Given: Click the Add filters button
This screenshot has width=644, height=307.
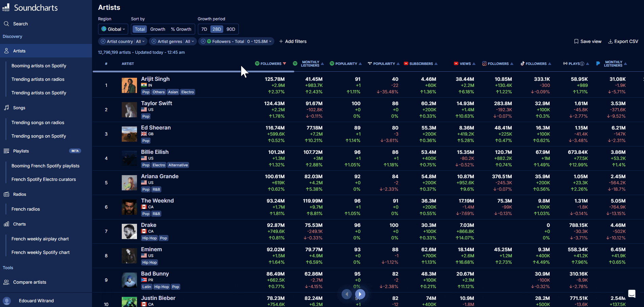Looking at the screenshot, I should coord(293,41).
